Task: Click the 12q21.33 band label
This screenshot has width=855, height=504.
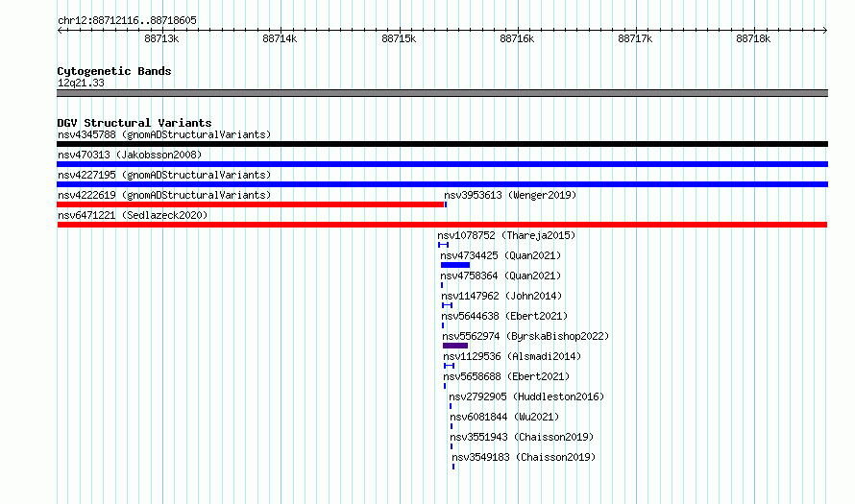Action: (x=81, y=83)
